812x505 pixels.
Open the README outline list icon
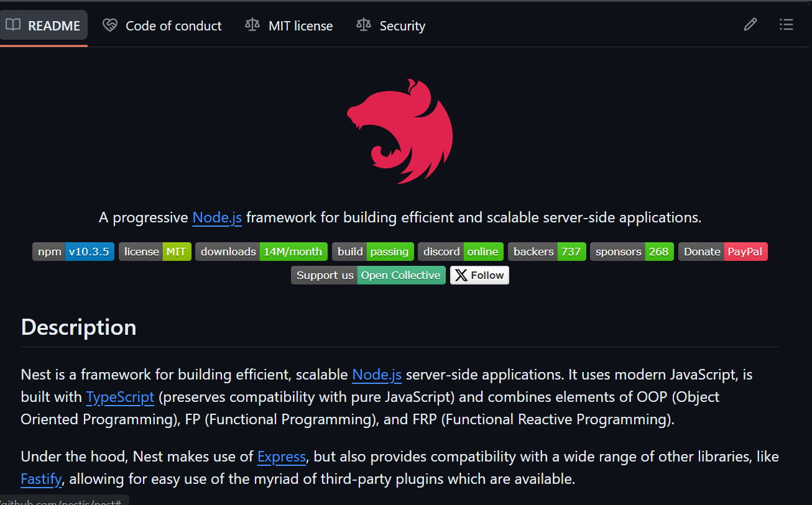point(786,25)
